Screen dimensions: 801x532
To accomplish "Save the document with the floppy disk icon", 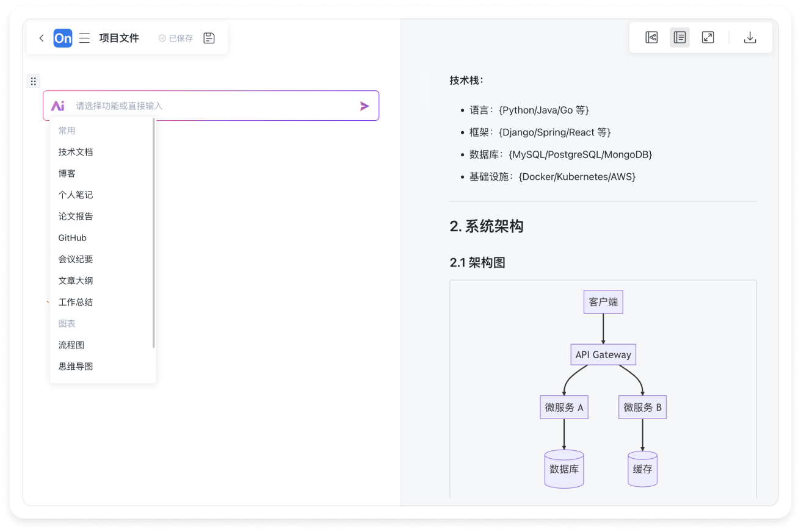I will [x=209, y=38].
